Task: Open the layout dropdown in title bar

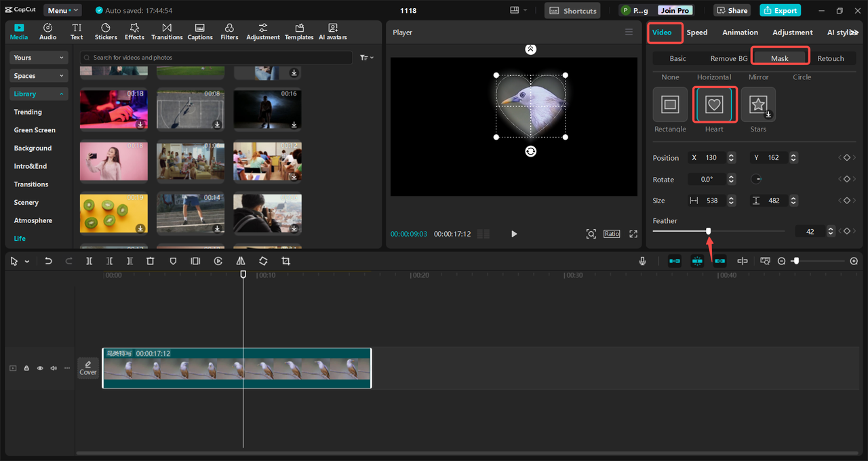Action: pyautogui.click(x=518, y=10)
